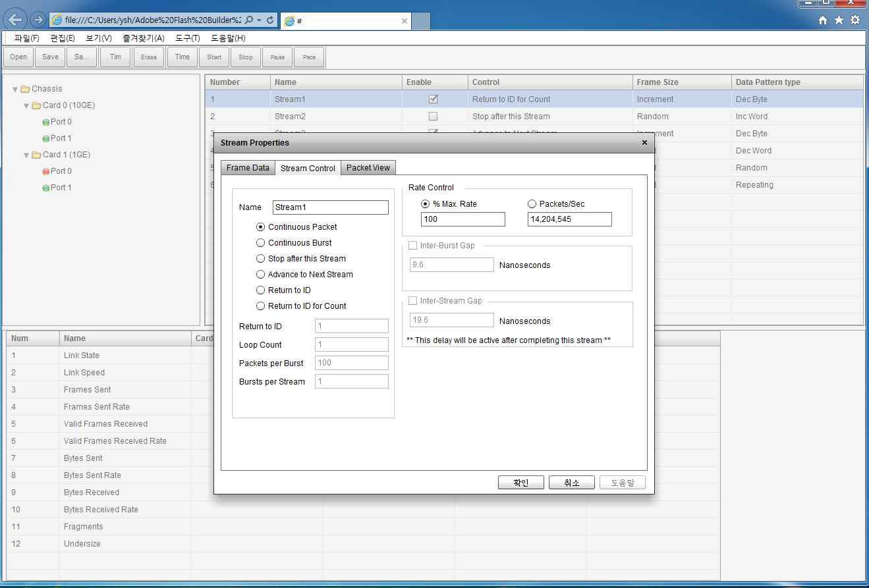Uncheck the Enable box for Stream1 row
869x588 pixels.
(433, 99)
